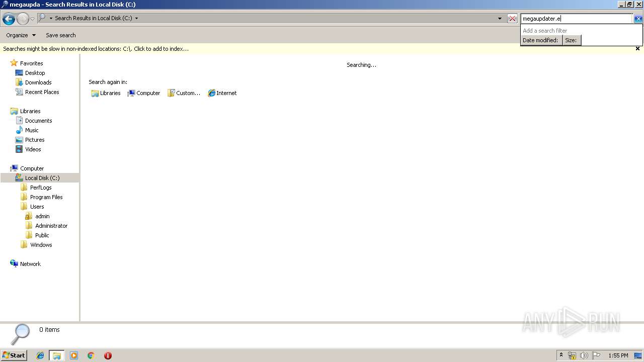Select Computer in navigation pane
The height and width of the screenshot is (362, 644).
pos(32,168)
